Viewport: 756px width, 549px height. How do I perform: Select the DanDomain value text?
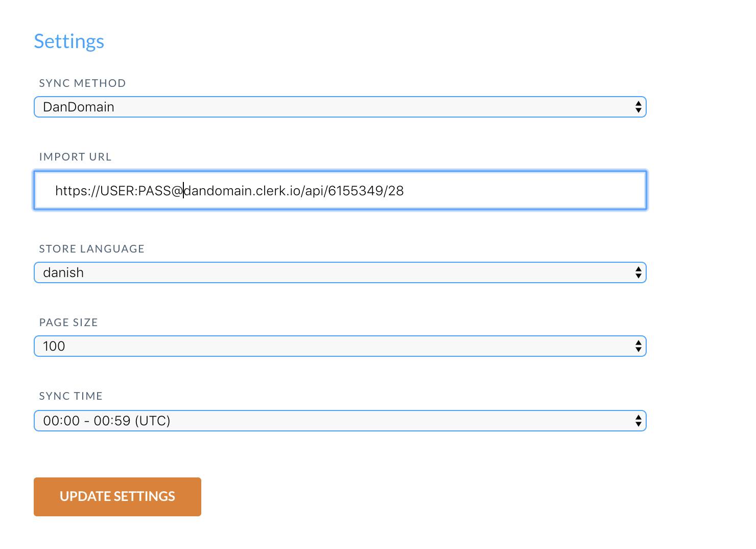click(79, 107)
